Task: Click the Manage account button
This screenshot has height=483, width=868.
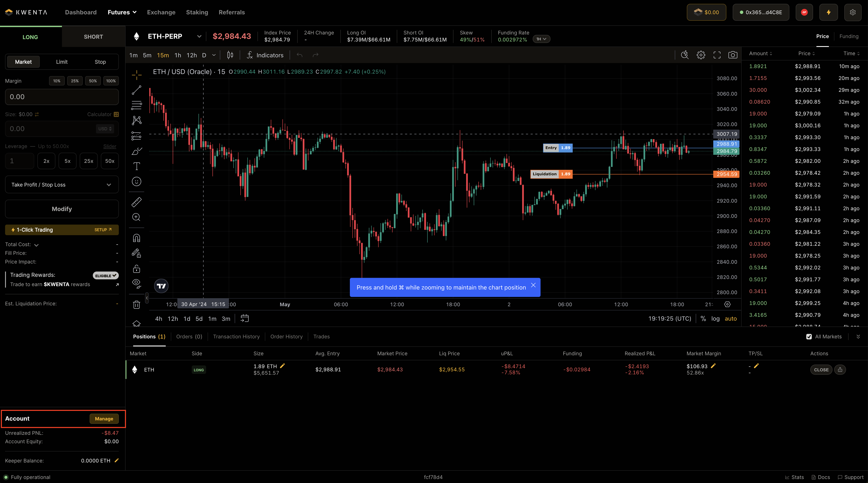Action: coord(104,419)
